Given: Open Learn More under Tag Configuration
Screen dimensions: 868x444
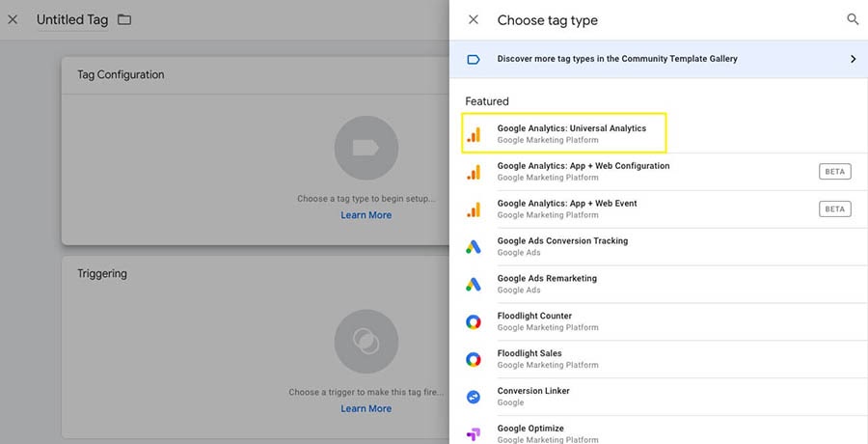Looking at the screenshot, I should 366,215.
